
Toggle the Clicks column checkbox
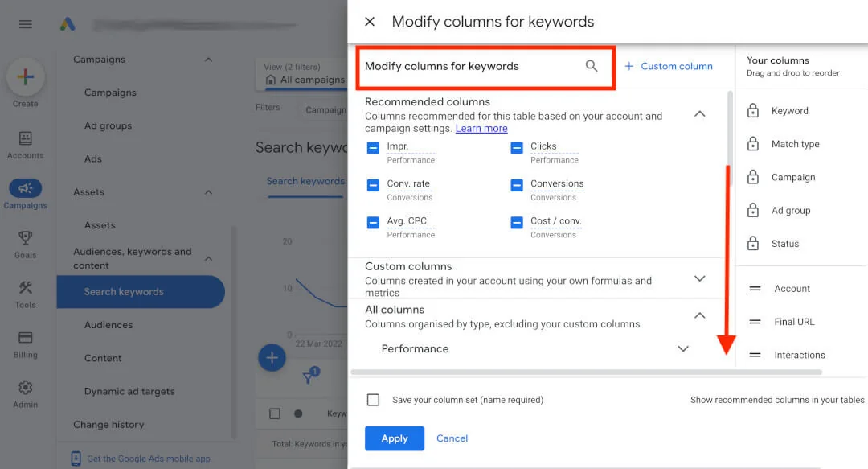[x=517, y=148]
